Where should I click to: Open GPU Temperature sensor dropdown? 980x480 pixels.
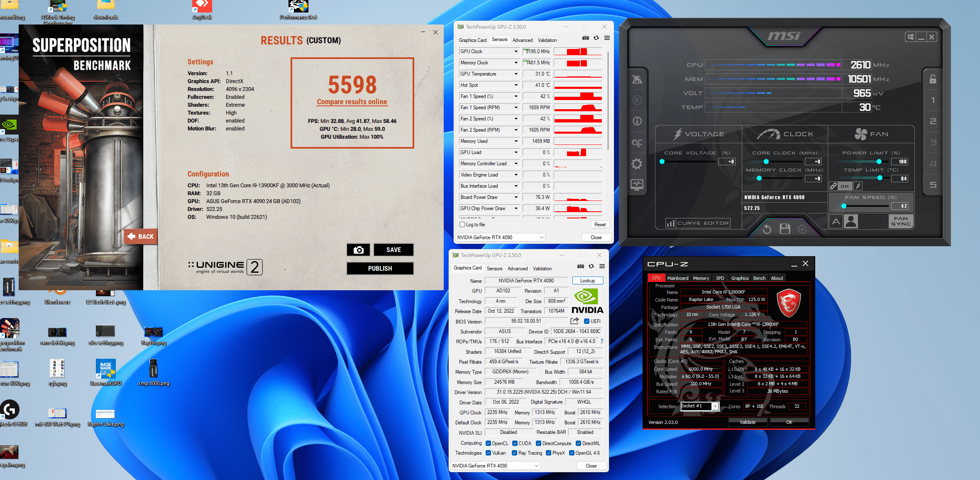(516, 74)
